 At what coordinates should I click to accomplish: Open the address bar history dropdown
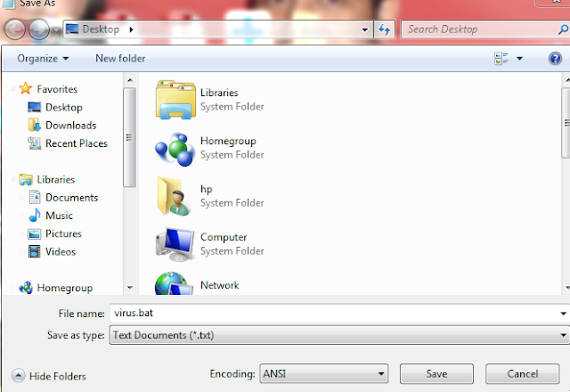click(x=364, y=29)
